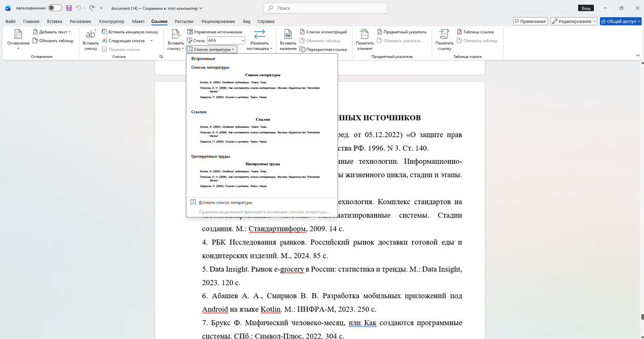Click the Следующая сноска button
Image resolution: width=644 pixels, height=339 pixels.
point(122,40)
